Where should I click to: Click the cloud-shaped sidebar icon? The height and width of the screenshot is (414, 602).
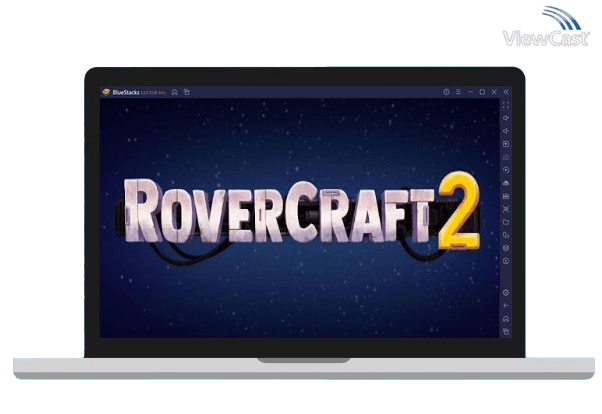pos(506,183)
